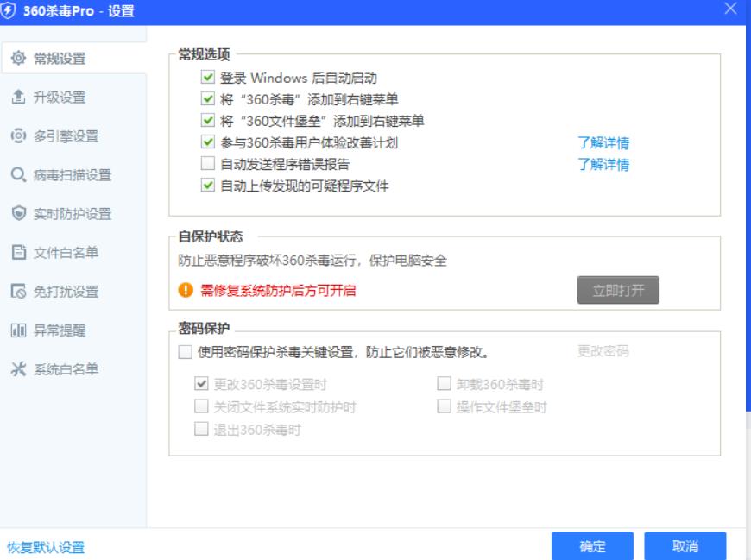Click the tools icon beside 系统白名单
The image size is (751, 560).
(18, 369)
